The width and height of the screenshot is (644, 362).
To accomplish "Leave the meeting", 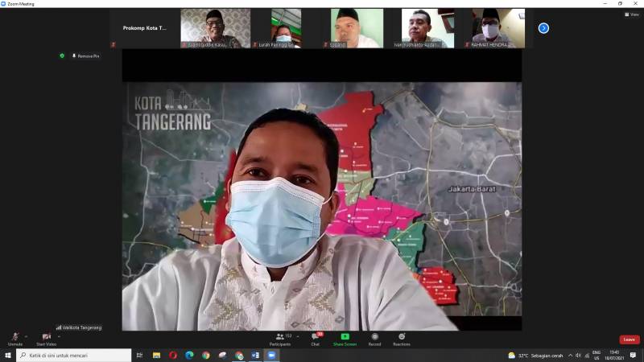I will pos(629,339).
